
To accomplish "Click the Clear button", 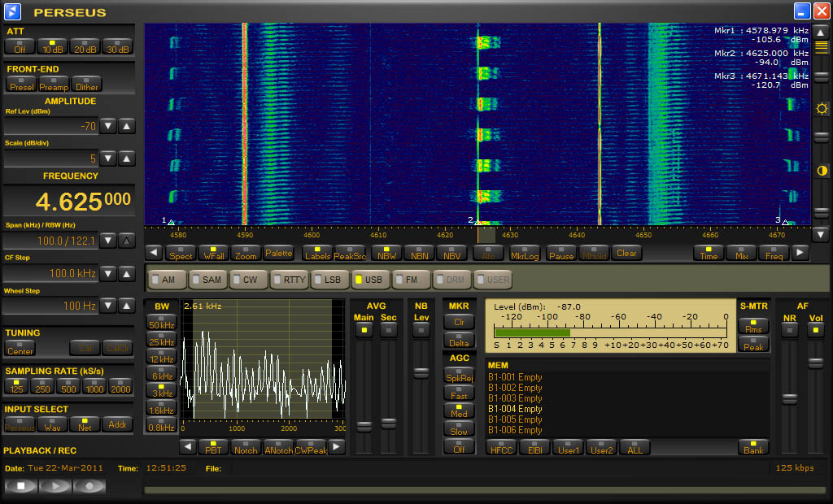I will tap(626, 254).
